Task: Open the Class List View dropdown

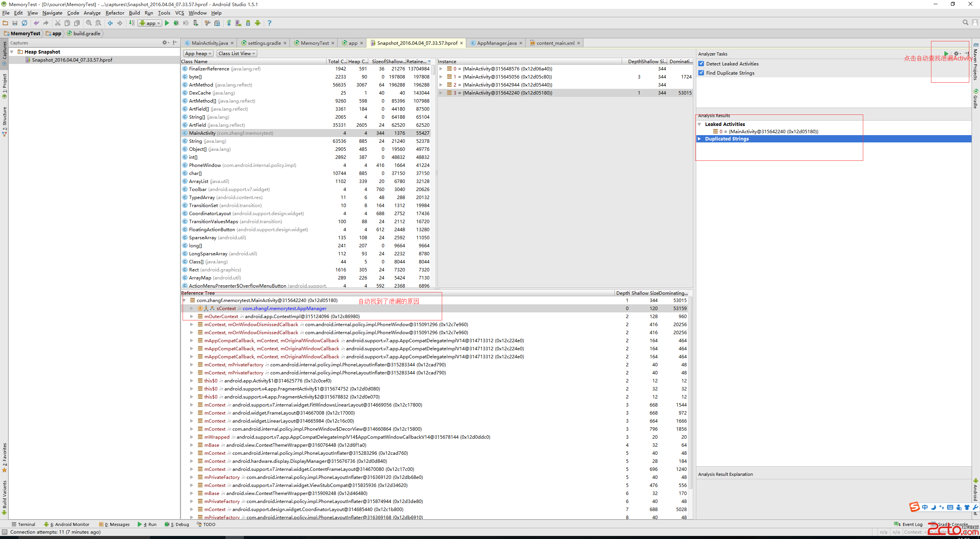Action: point(237,53)
